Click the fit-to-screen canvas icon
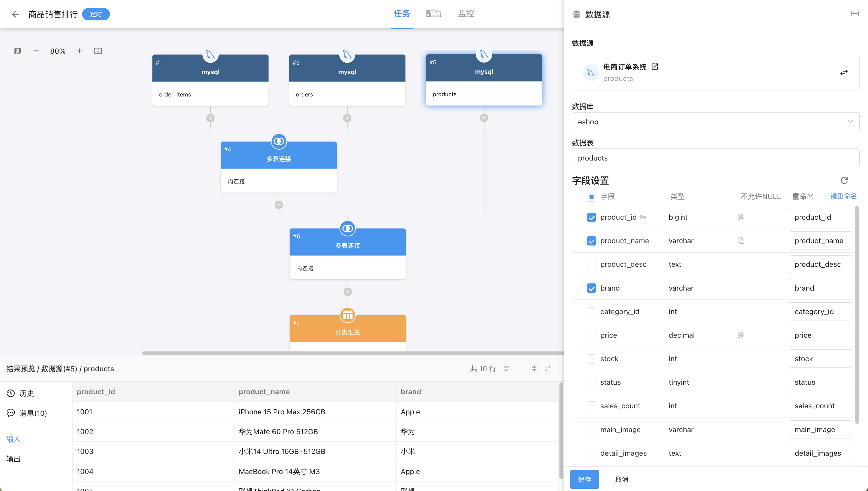The image size is (868, 491). click(98, 51)
